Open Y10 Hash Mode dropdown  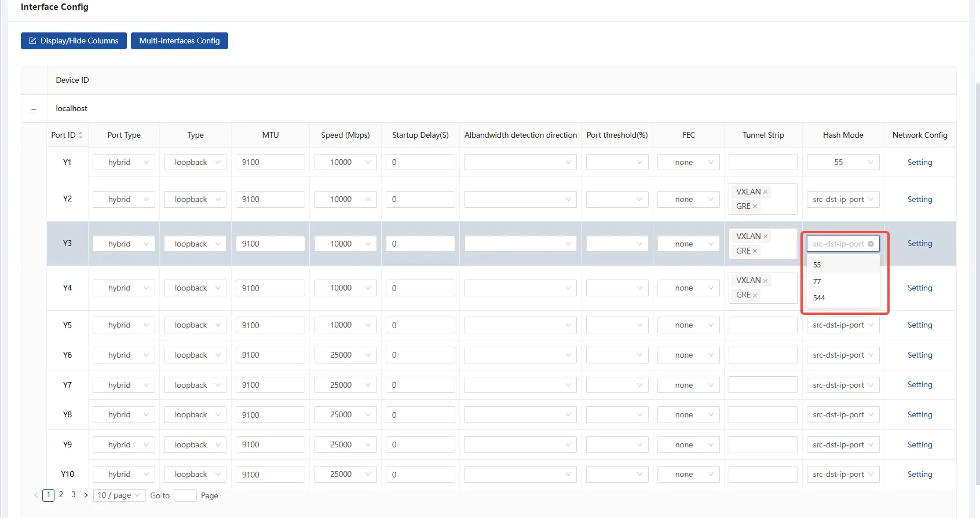click(x=843, y=474)
